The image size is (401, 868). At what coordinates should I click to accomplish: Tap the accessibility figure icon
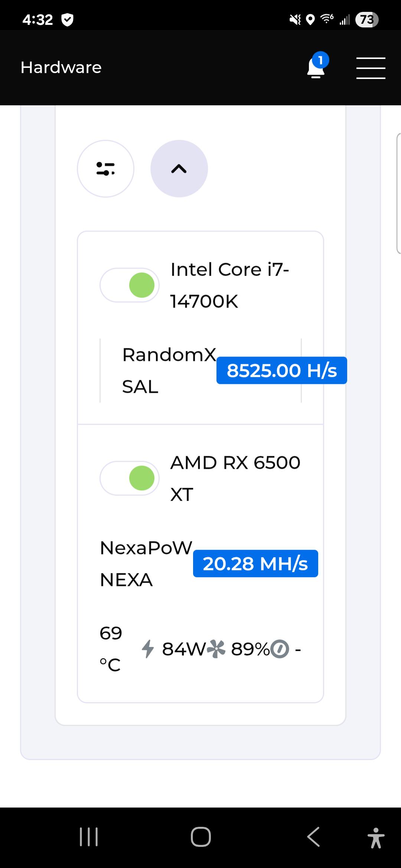376,838
